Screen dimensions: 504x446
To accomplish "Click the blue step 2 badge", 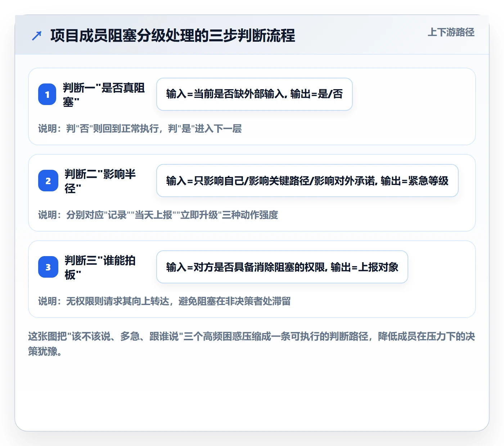I will (48, 181).
